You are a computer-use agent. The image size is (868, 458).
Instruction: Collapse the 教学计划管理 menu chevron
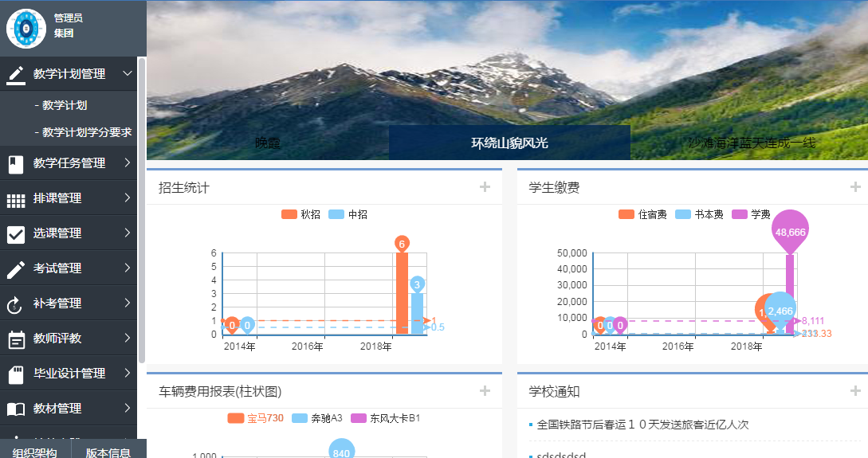[x=128, y=74]
